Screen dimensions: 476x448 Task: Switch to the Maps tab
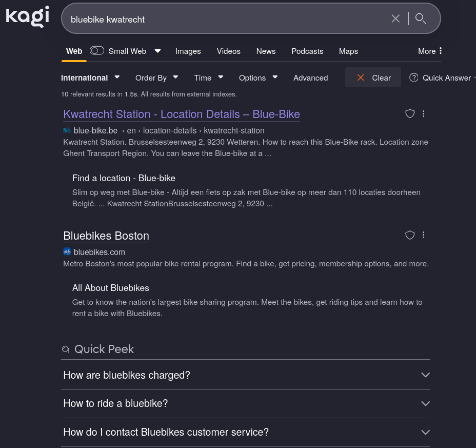348,51
